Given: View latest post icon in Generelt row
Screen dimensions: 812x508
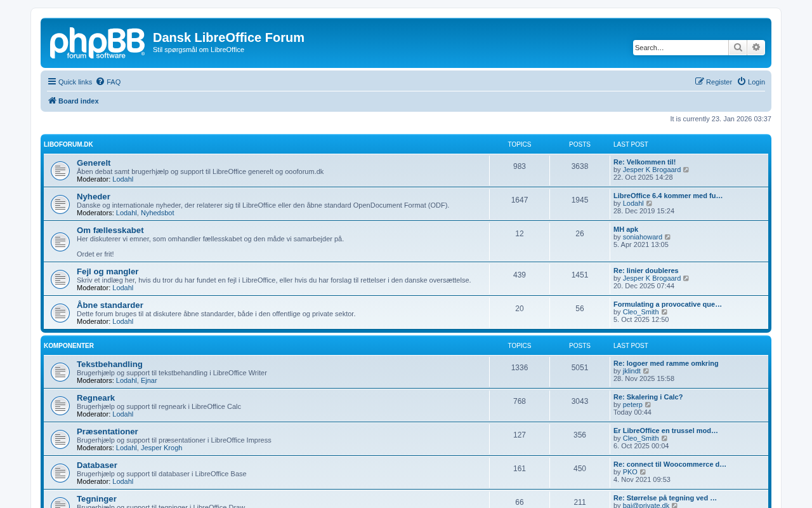Looking at the screenshot, I should 686,170.
